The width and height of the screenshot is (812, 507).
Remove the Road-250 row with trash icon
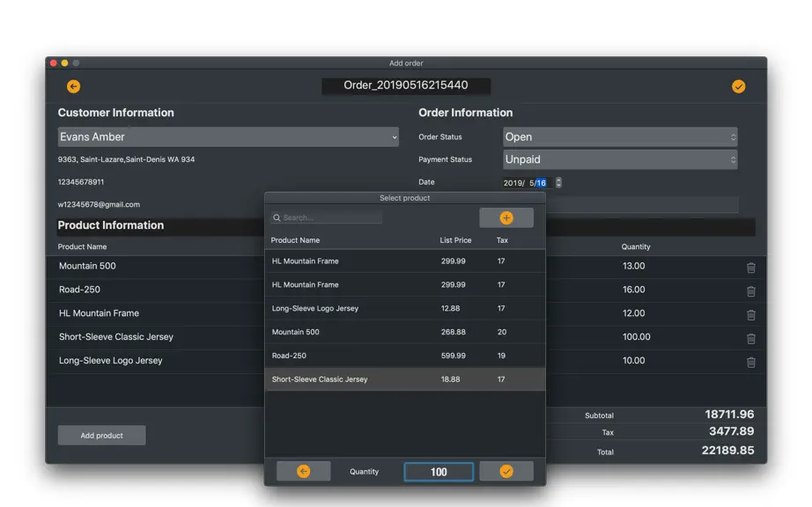pyautogui.click(x=751, y=291)
